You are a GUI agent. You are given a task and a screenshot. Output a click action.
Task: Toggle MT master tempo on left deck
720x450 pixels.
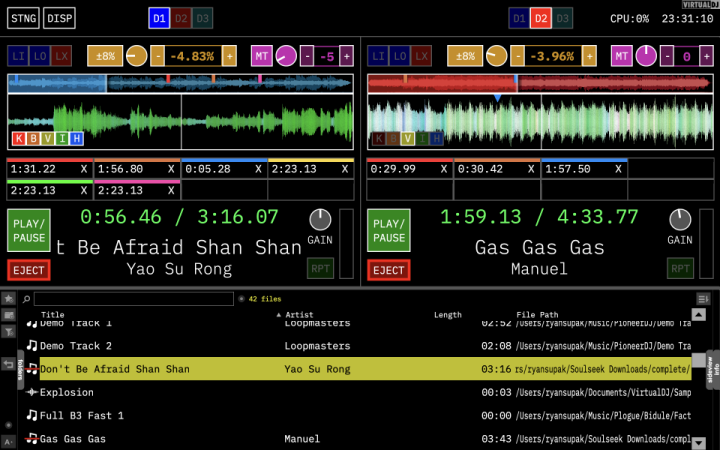click(262, 56)
